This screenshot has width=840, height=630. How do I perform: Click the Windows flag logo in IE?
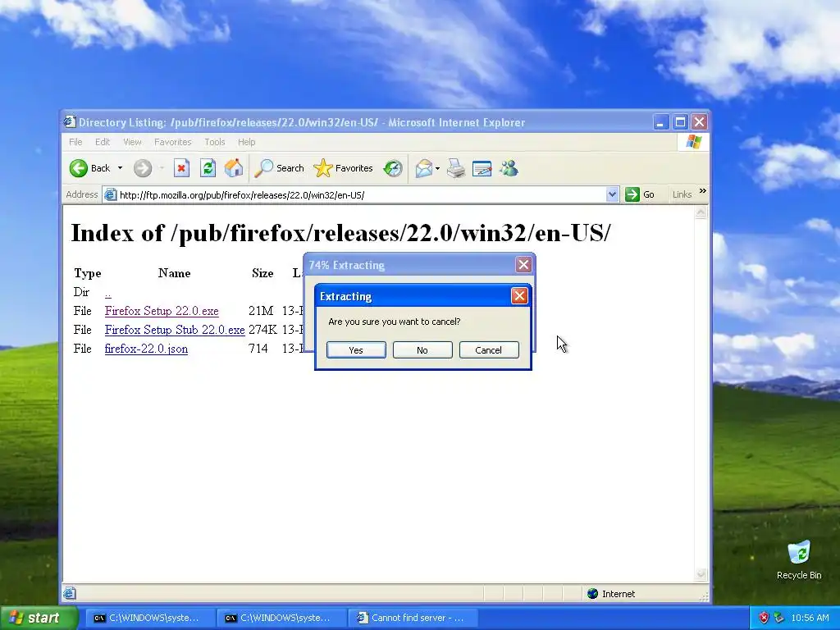[x=693, y=142]
